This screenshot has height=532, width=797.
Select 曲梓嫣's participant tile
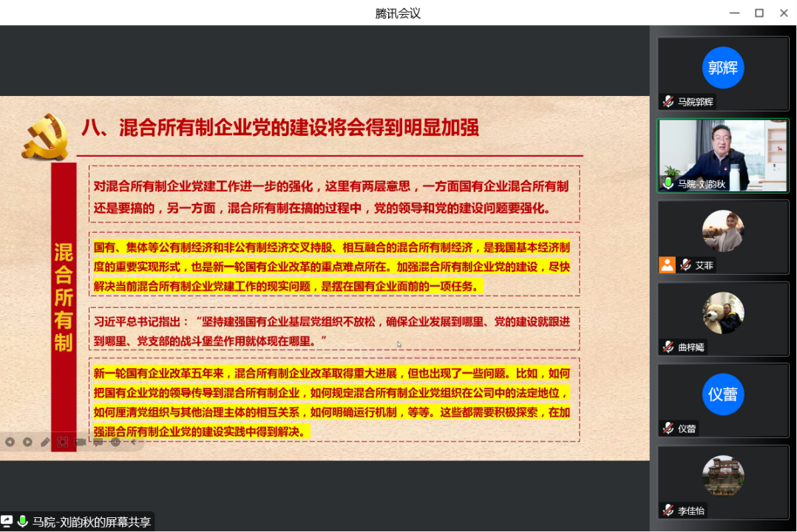pyautogui.click(x=722, y=318)
